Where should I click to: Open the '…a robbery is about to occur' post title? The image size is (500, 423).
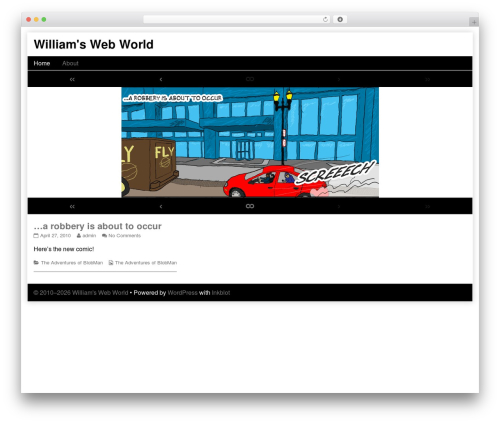[97, 226]
